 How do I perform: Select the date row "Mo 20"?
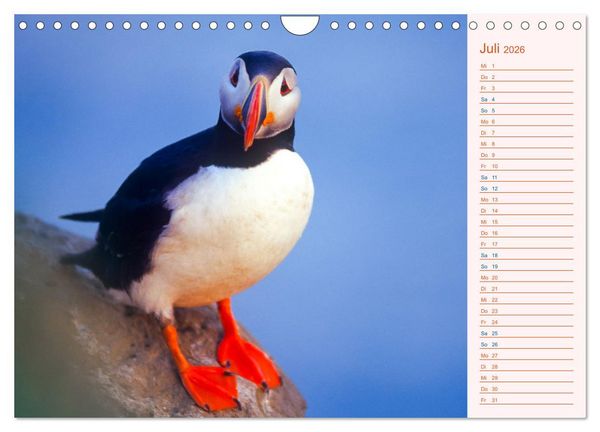[527, 277]
